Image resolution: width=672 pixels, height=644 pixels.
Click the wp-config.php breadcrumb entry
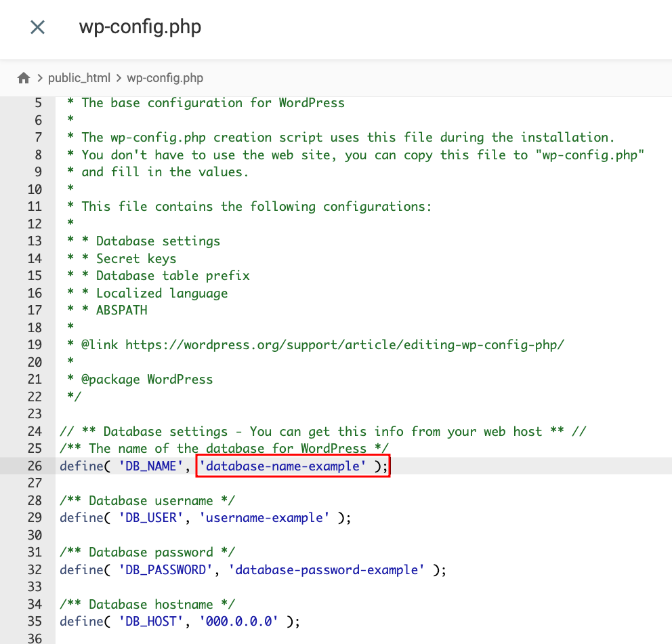click(x=163, y=77)
